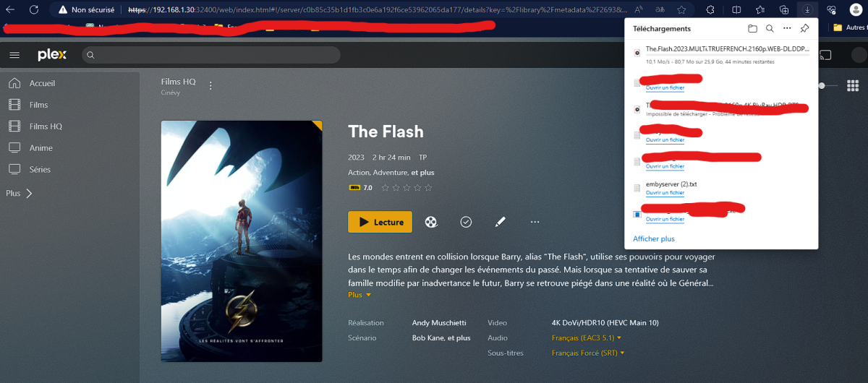Mark The Flash as watched

(466, 222)
